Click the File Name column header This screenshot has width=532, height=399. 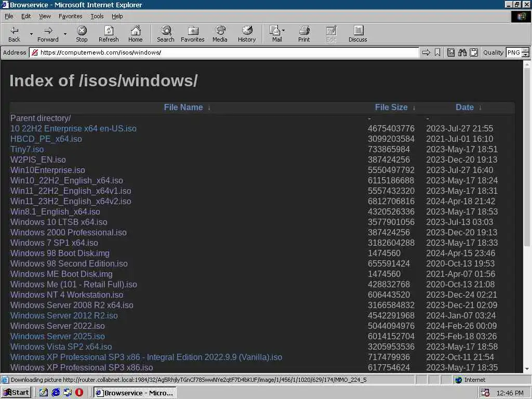click(x=183, y=107)
